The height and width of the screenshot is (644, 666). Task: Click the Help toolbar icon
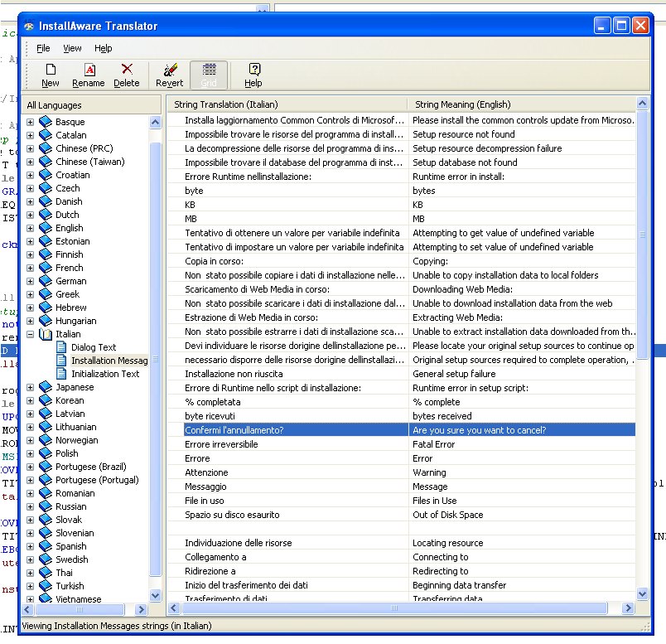tap(253, 75)
